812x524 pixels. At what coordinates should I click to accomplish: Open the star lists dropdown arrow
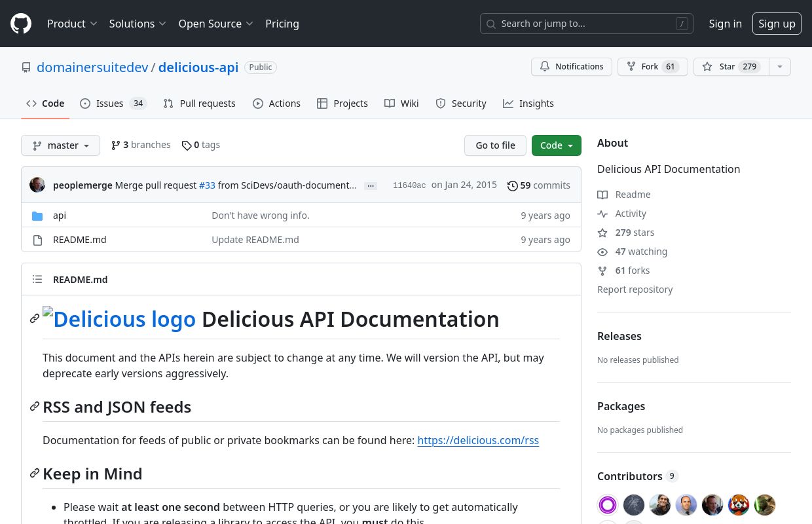point(779,67)
